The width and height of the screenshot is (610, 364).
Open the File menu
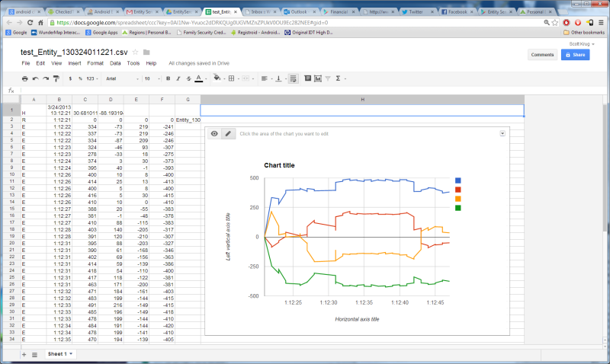26,63
